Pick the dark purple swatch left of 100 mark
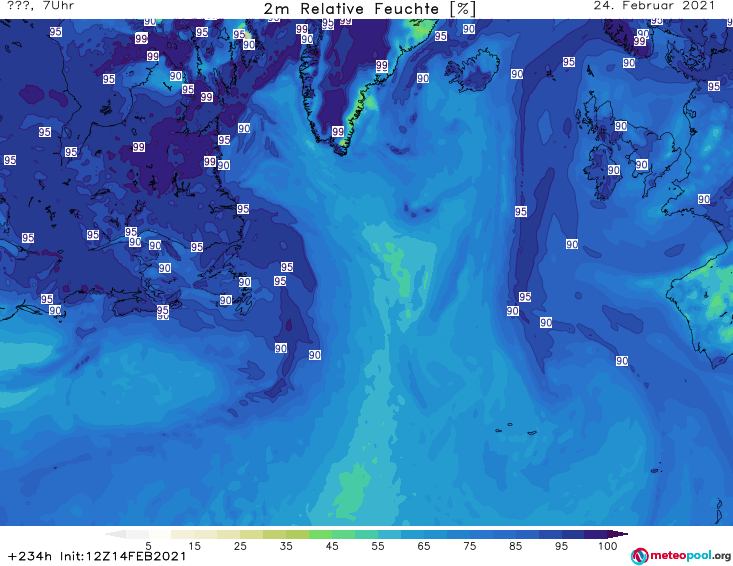This screenshot has width=733, height=566. click(x=596, y=534)
